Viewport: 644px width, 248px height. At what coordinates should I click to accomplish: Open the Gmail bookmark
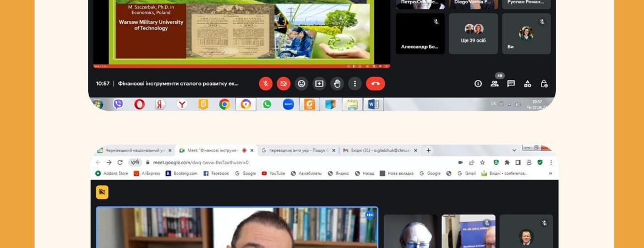click(467, 174)
